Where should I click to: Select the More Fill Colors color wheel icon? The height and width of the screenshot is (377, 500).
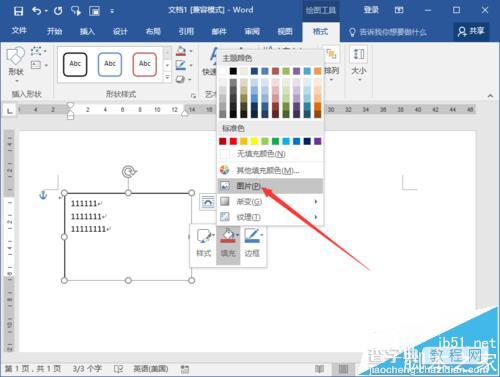(x=225, y=170)
